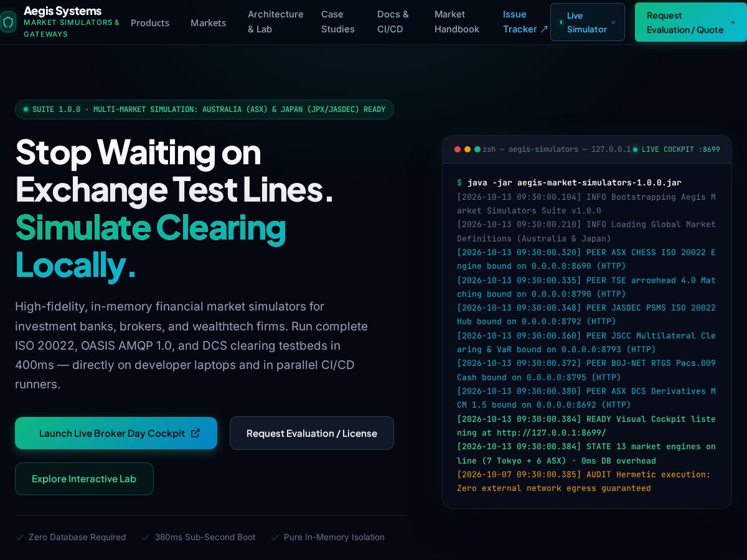Click the checkmark before Zero Database Required
Image resolution: width=747 pixels, height=560 pixels.
tap(20, 537)
